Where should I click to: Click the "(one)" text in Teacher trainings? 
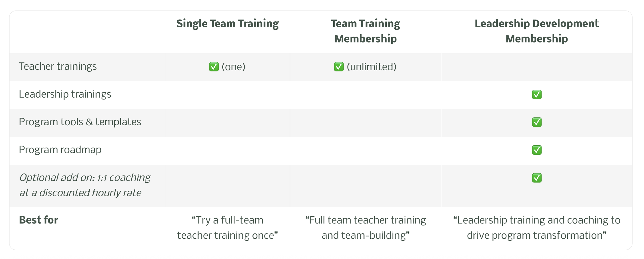(233, 67)
